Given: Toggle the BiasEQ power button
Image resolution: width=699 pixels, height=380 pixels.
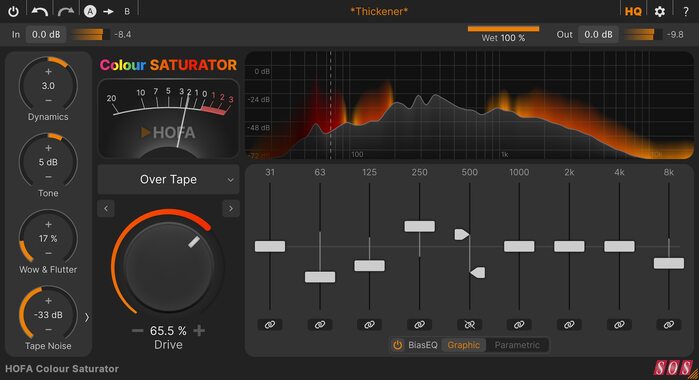Looking at the screenshot, I should (397, 345).
